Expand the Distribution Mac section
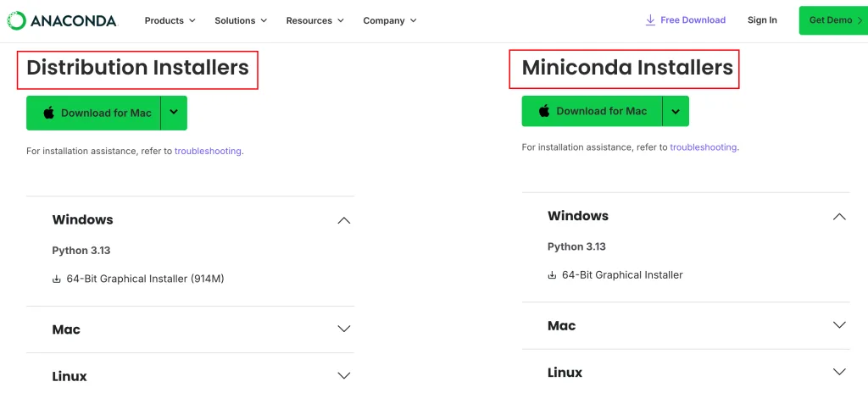This screenshot has width=868, height=404. pyautogui.click(x=344, y=329)
